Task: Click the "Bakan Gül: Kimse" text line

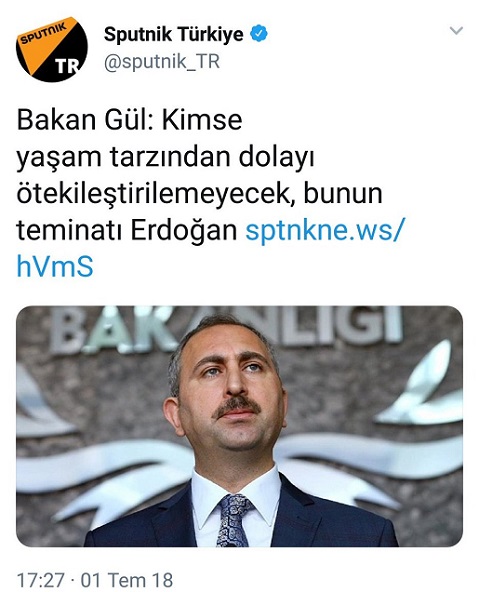Action: pos(129,120)
